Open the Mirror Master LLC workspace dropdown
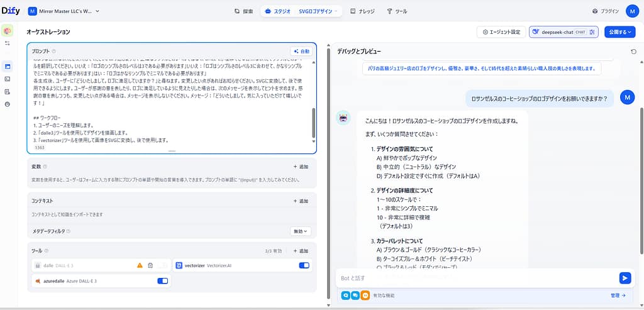The width and height of the screenshot is (644, 310). click(64, 11)
